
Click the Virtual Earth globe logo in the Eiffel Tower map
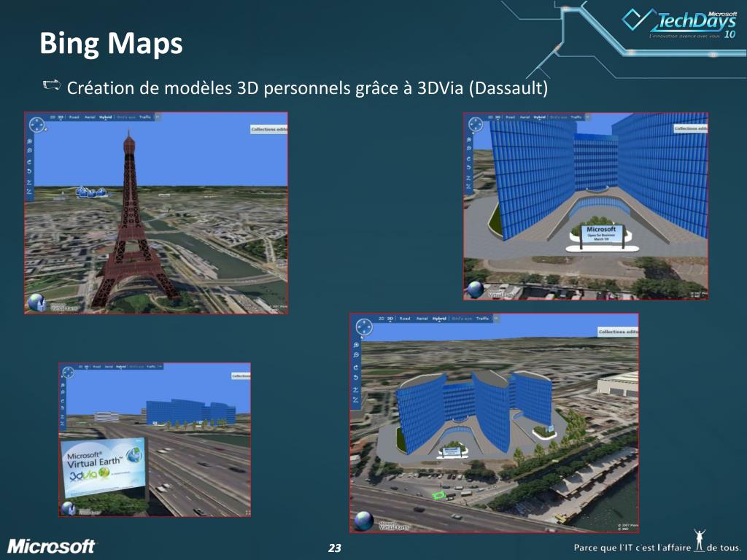(x=36, y=303)
